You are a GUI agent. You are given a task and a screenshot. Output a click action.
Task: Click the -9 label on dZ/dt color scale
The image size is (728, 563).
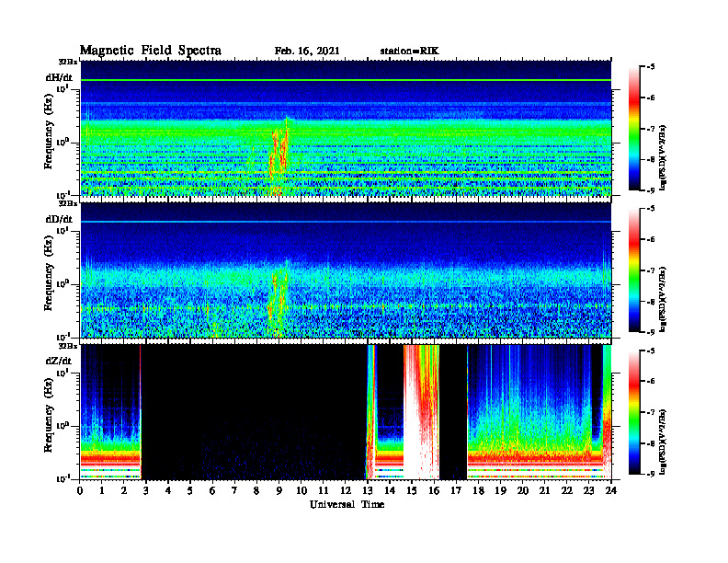coord(649,474)
